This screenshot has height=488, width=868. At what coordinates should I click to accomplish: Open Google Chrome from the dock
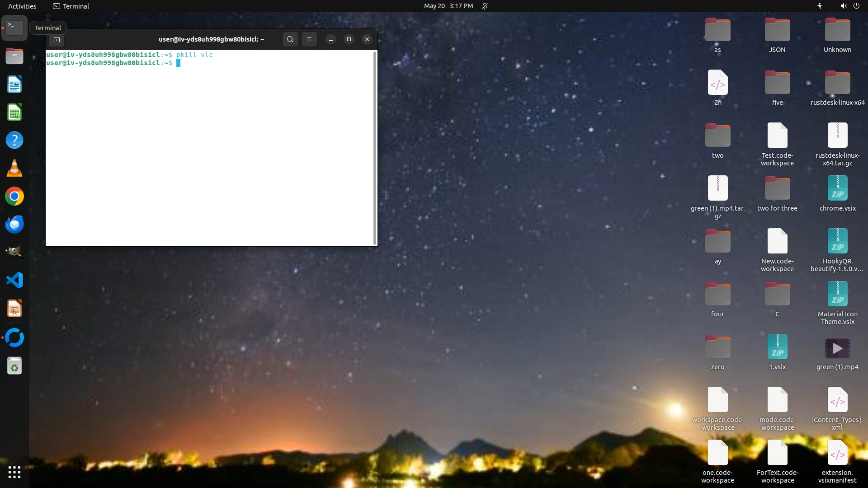[14, 197]
